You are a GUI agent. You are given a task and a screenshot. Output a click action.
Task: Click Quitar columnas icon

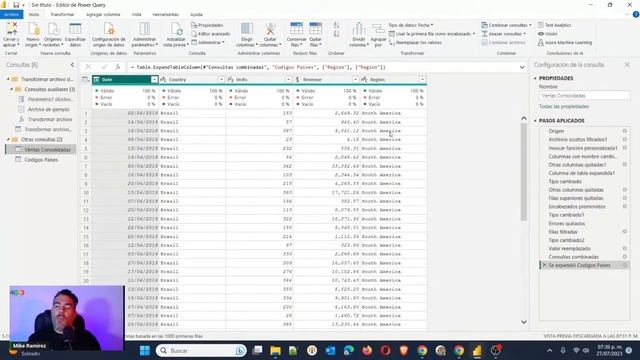pos(270,29)
